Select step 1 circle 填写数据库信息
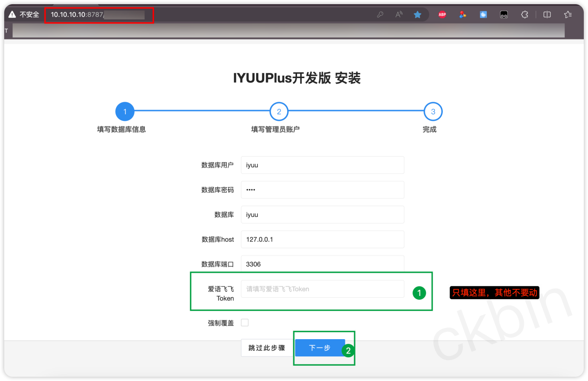 point(125,112)
